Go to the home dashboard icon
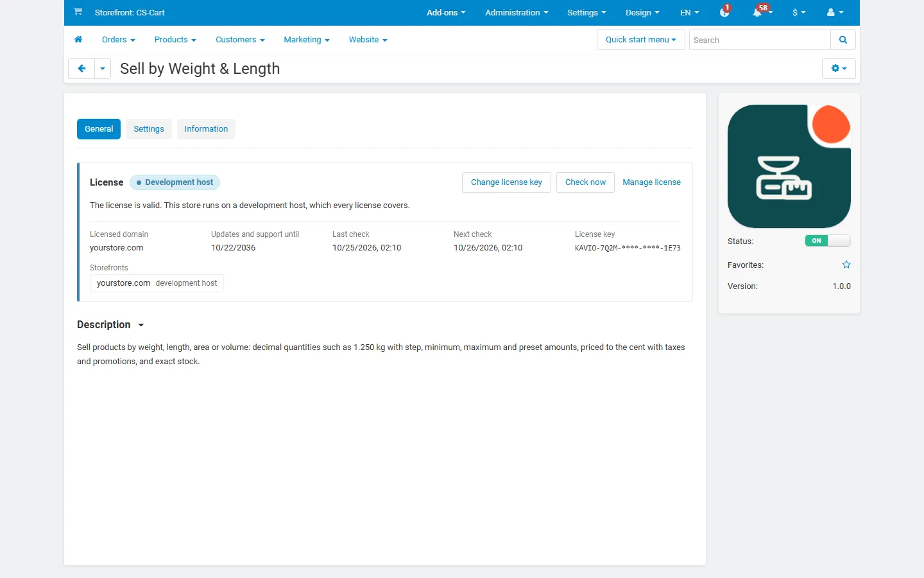The width and height of the screenshot is (924, 578). click(x=78, y=40)
